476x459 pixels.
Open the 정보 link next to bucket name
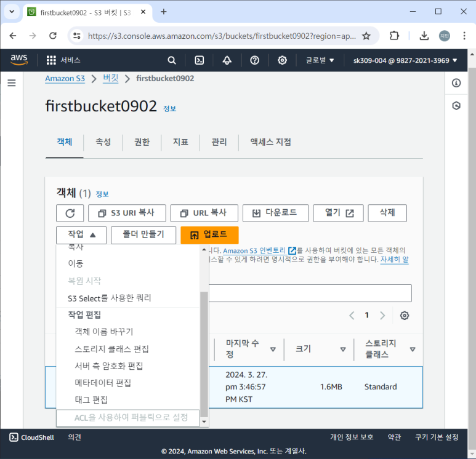[170, 109]
